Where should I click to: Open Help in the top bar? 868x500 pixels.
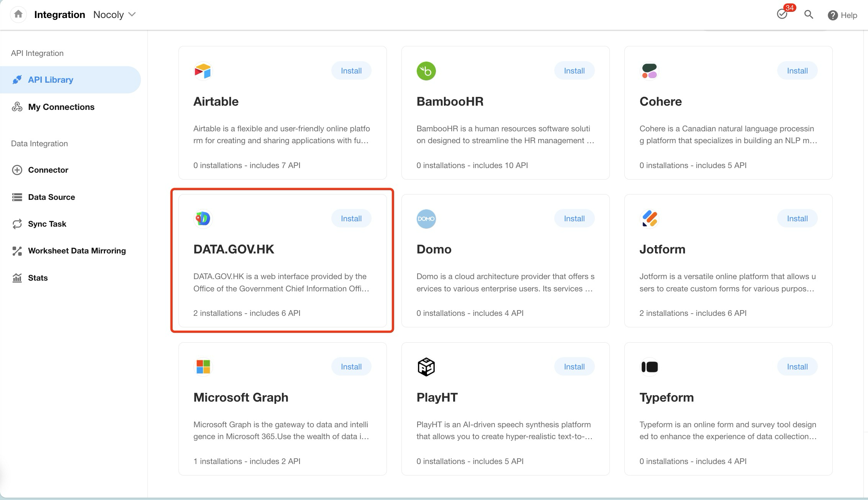click(842, 15)
